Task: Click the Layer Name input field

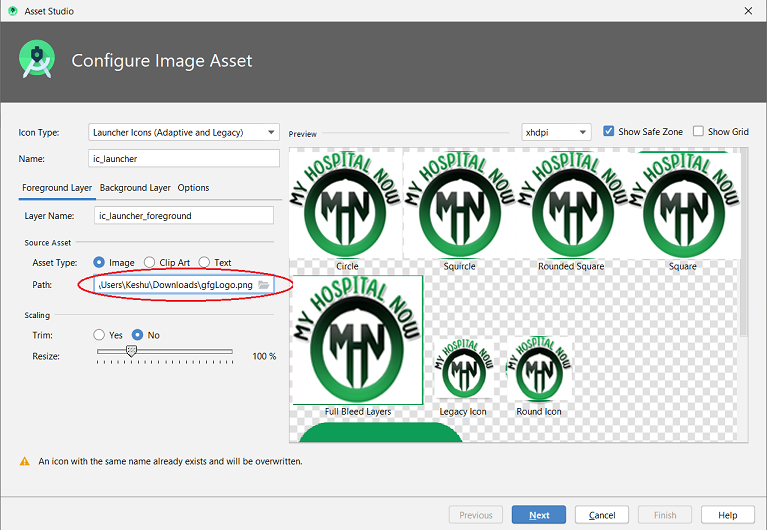Action: click(x=184, y=215)
